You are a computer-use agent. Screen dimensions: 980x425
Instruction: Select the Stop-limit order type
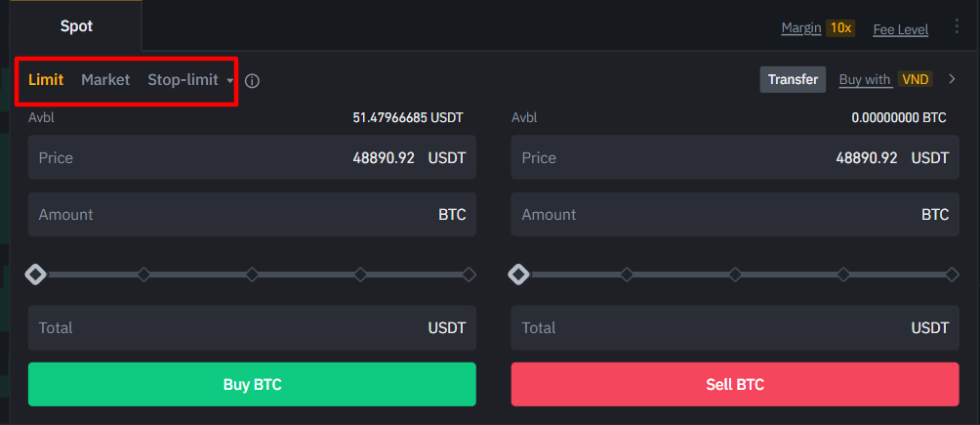183,79
